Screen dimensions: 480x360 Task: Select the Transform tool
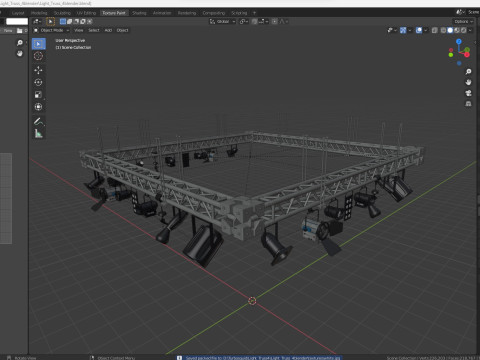[x=39, y=107]
